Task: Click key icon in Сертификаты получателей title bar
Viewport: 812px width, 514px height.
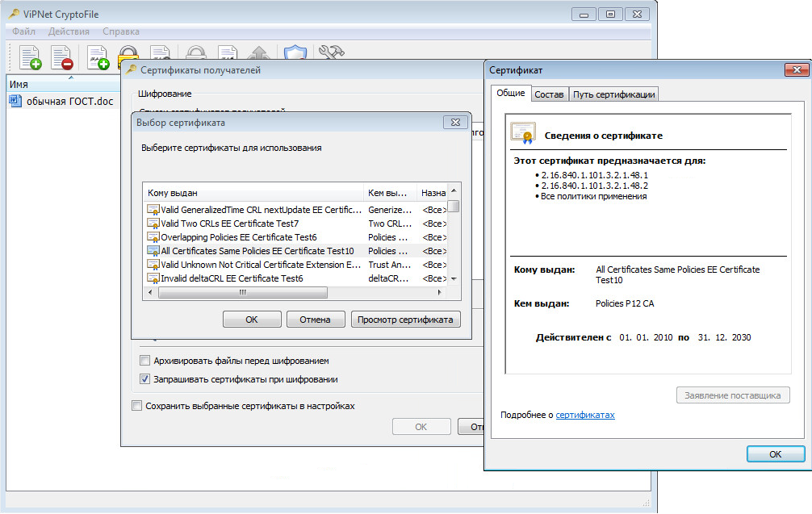Action: click(132, 70)
